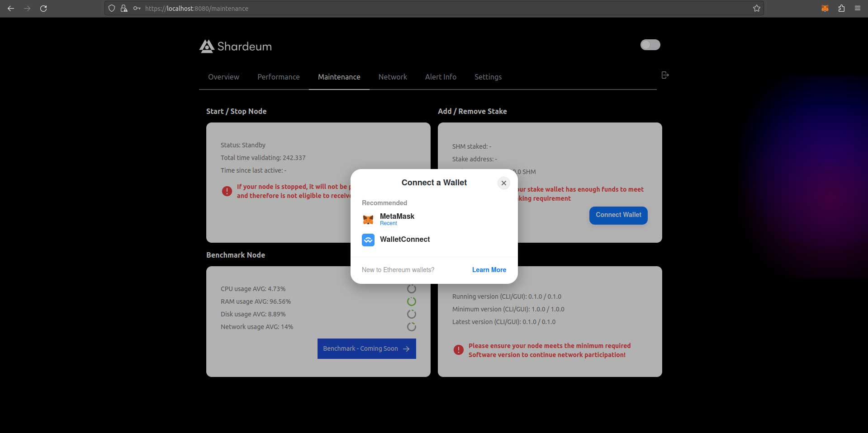Open the Overview tab
Image resolution: width=868 pixels, height=433 pixels.
224,77
